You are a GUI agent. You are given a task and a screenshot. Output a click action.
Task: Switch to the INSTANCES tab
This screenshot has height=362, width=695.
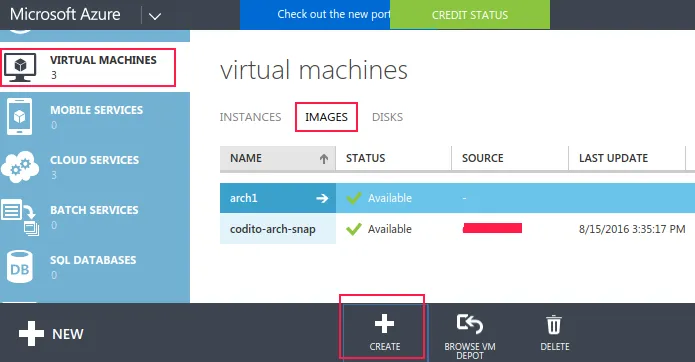coord(250,117)
